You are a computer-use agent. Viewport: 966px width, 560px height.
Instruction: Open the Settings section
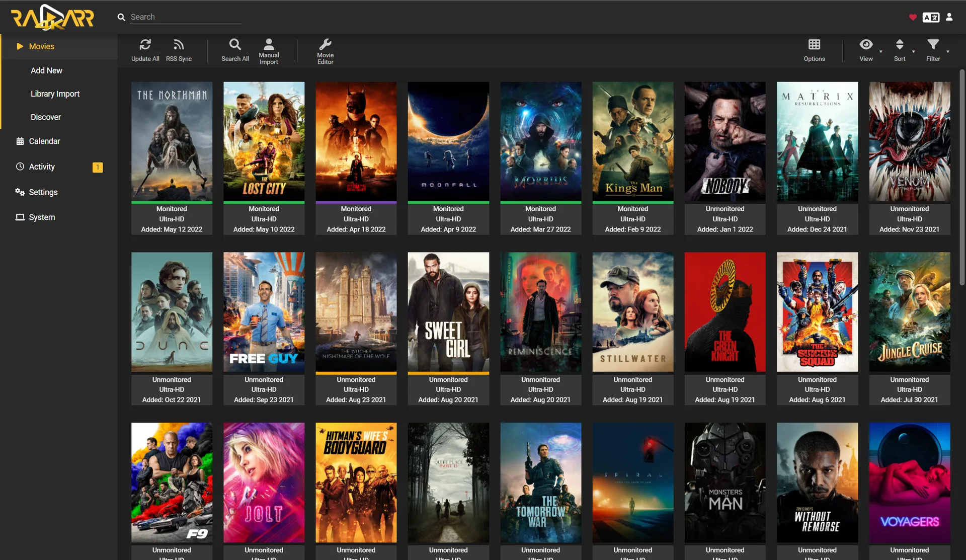click(43, 192)
